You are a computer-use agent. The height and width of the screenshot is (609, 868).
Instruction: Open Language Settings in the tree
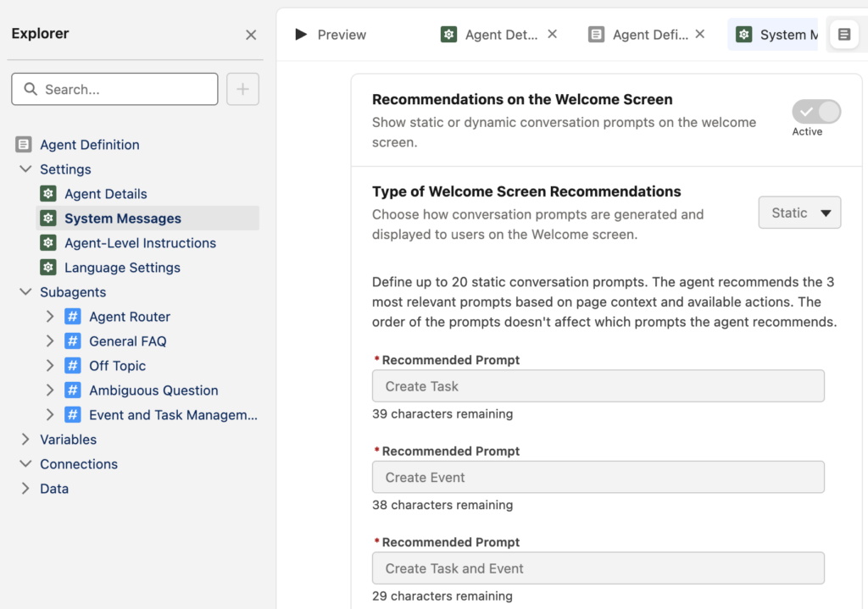[x=122, y=267]
